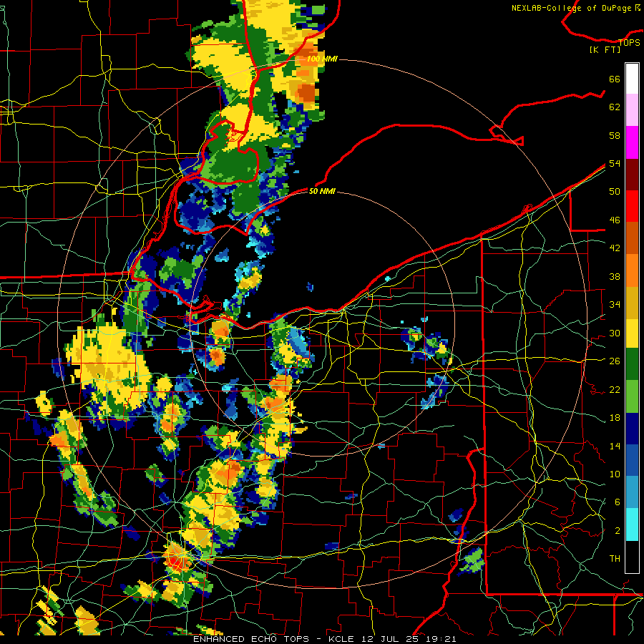Click the dark green 26 kft legend swatch
Viewport: 644px width, 644px height.
(632, 364)
